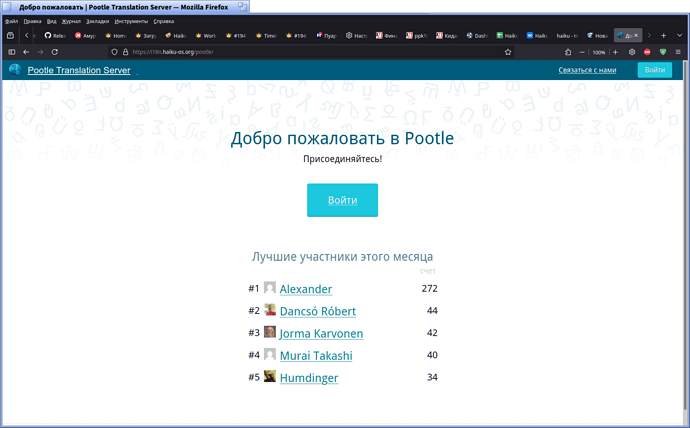This screenshot has width=690, height=428.
Task: Open the Журнал menu
Action: tap(71, 20)
